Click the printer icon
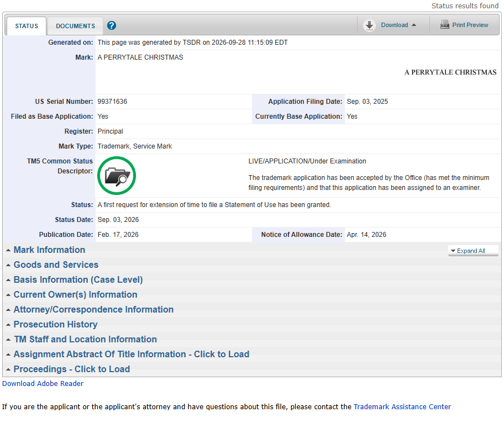Screen dimensions: 504x423 445,24
